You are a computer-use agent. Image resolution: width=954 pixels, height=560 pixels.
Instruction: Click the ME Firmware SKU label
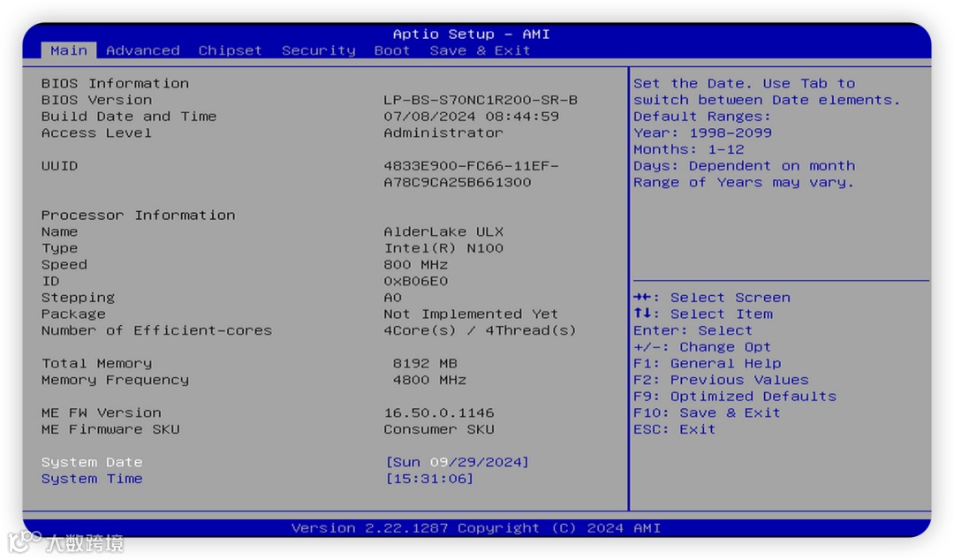pyautogui.click(x=110, y=429)
